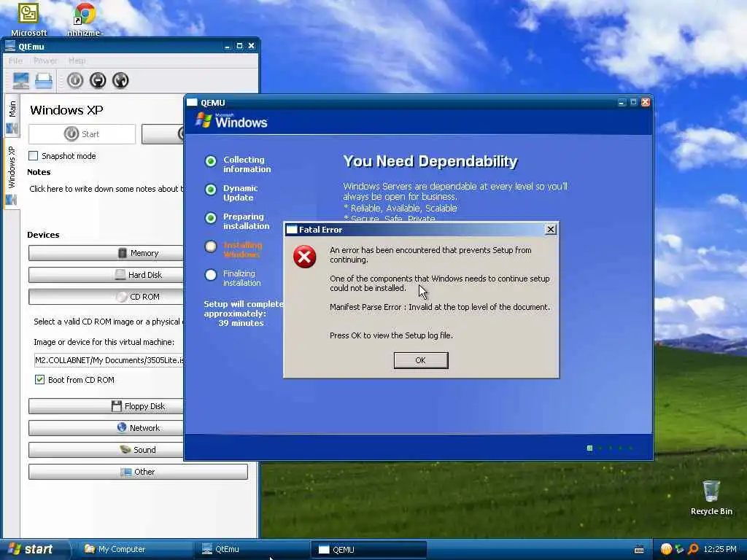Screen dimensions: 747x560
Task: Expand the Sound device section
Action: (x=106, y=450)
